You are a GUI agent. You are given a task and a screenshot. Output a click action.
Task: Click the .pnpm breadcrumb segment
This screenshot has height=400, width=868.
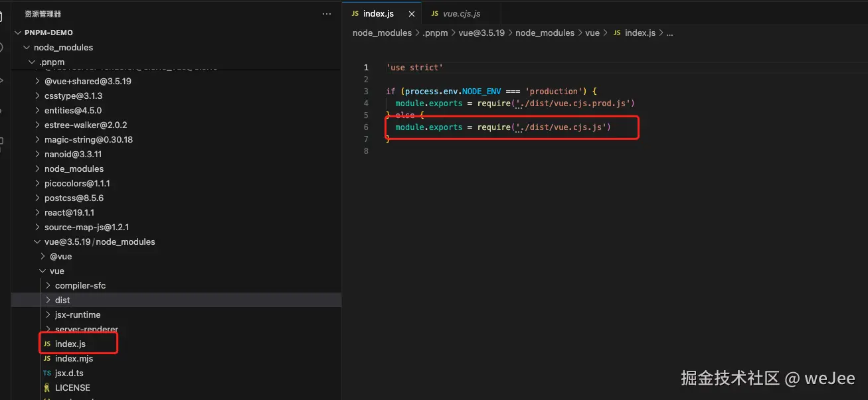pyautogui.click(x=436, y=33)
